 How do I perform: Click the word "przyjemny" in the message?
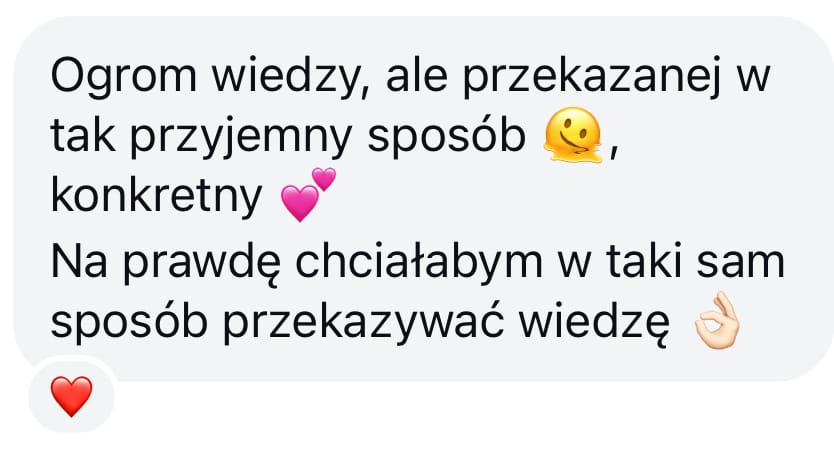[x=240, y=138]
